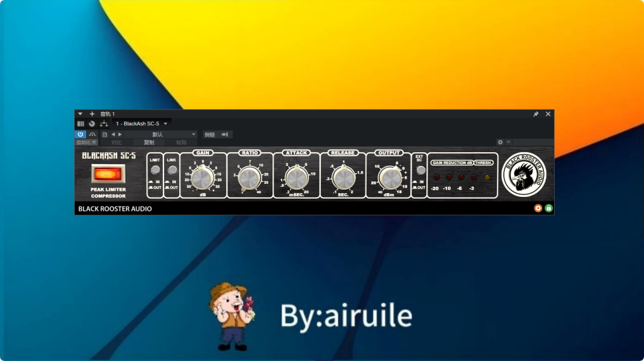Screen dimensions: 644x361
Task: Load previous preset with left arrow
Action: coord(113,135)
